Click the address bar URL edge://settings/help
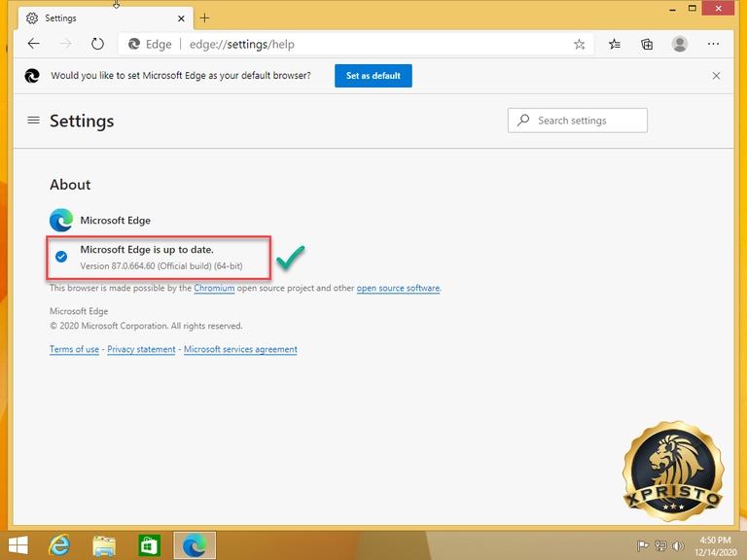747x560 pixels. 242,45
